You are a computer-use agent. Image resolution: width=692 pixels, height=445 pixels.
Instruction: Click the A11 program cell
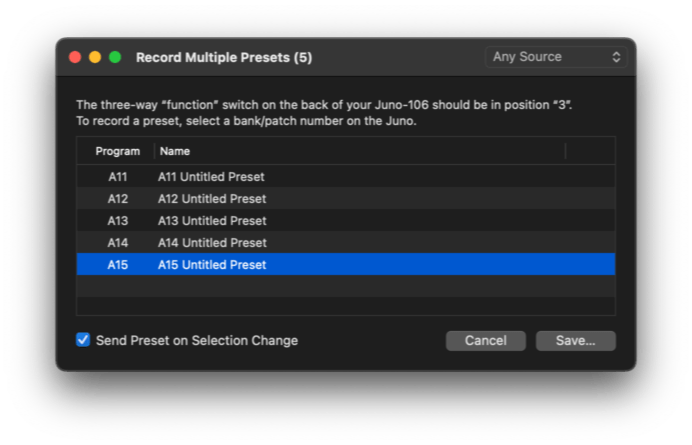(118, 177)
